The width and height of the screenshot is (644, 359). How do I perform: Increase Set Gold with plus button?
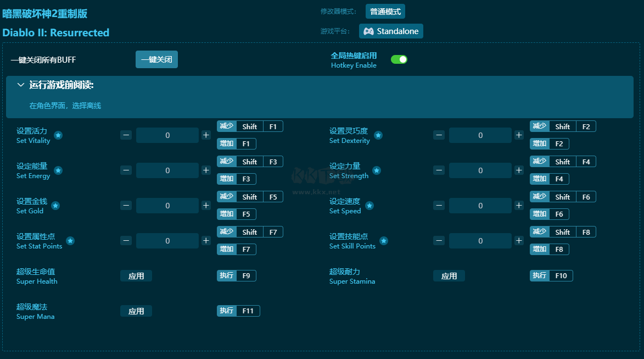pos(206,205)
